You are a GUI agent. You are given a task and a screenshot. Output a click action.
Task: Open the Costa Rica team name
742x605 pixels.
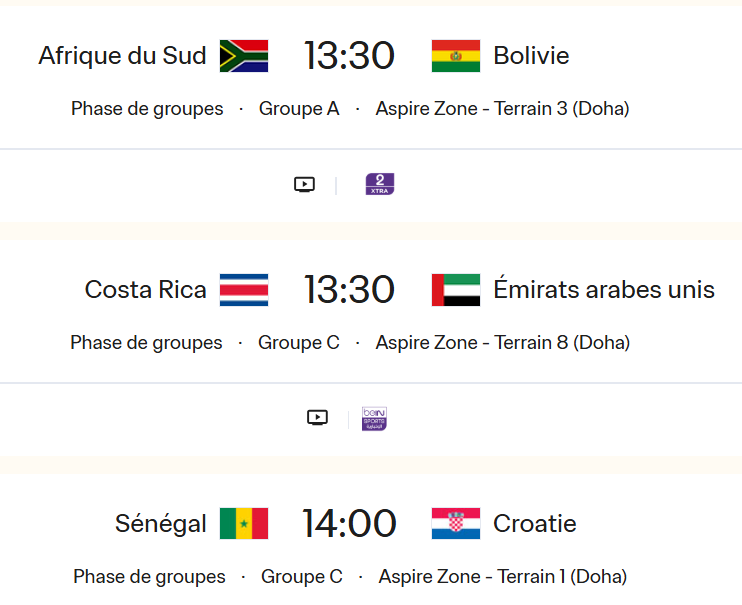click(146, 290)
